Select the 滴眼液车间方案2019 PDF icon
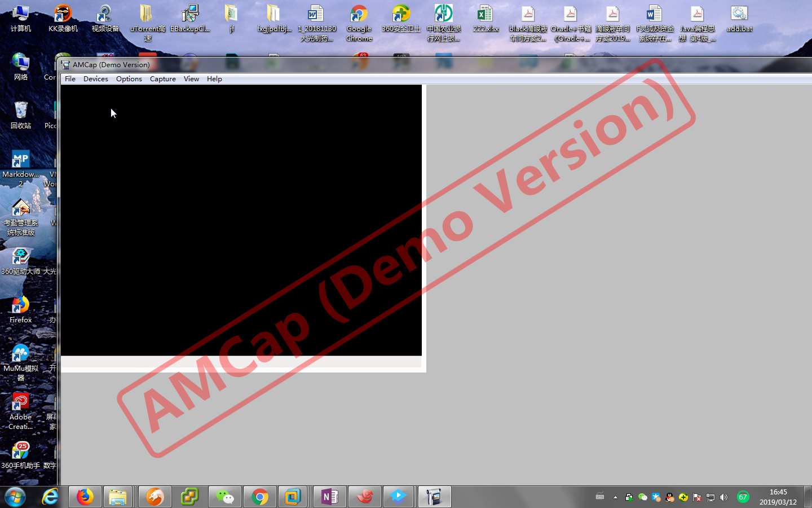Image resolution: width=812 pixels, height=508 pixels. [x=612, y=24]
